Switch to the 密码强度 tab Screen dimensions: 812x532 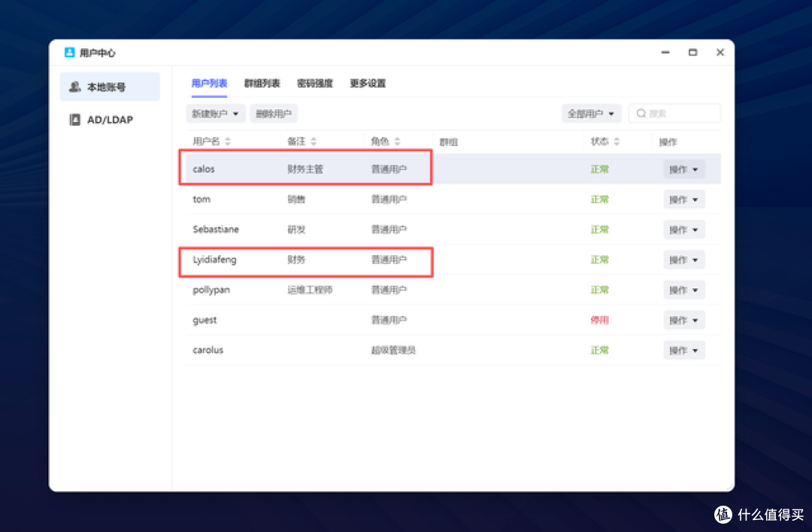(315, 84)
